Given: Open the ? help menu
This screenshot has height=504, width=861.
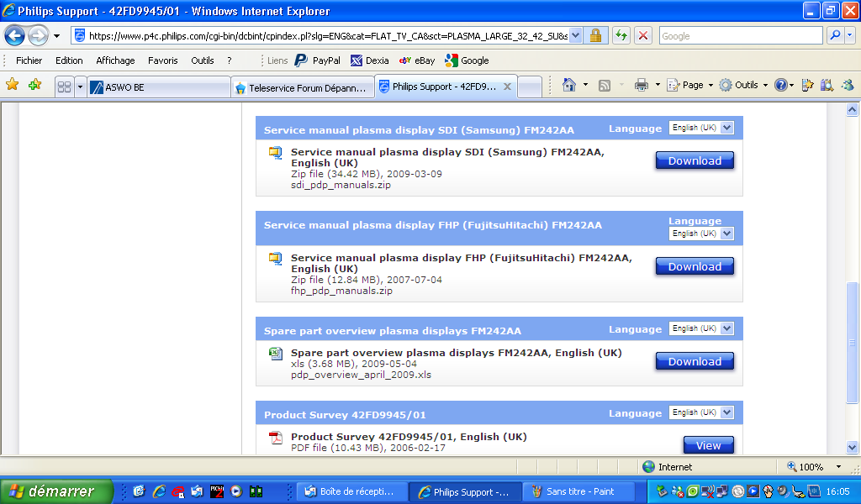Looking at the screenshot, I should pos(230,60).
